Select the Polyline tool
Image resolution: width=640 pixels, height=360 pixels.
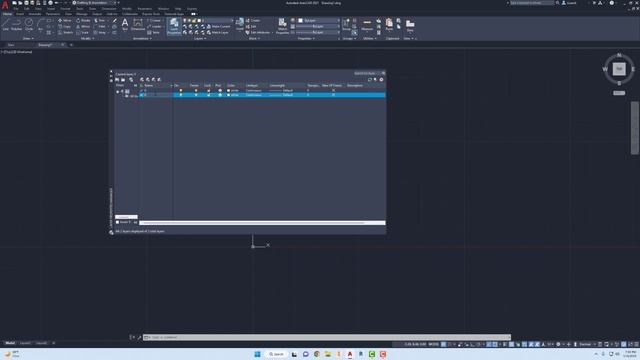pyautogui.click(x=16, y=24)
